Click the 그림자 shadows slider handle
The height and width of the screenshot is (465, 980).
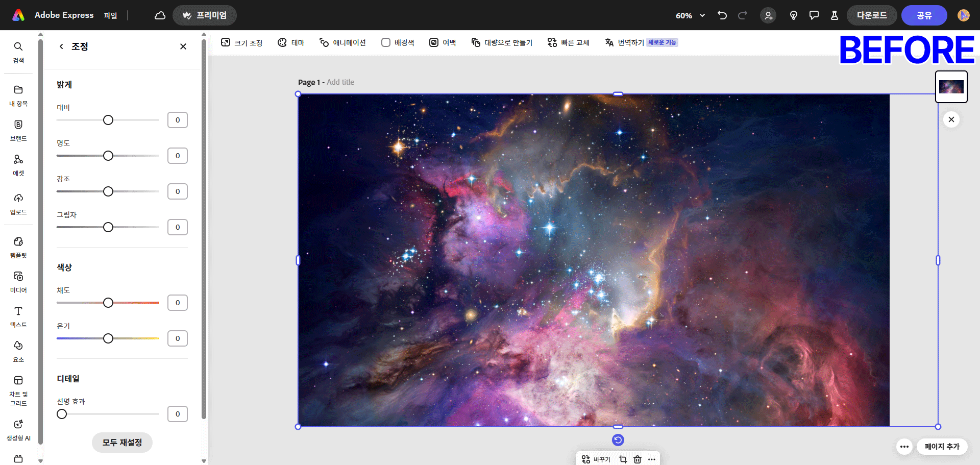coord(108,227)
